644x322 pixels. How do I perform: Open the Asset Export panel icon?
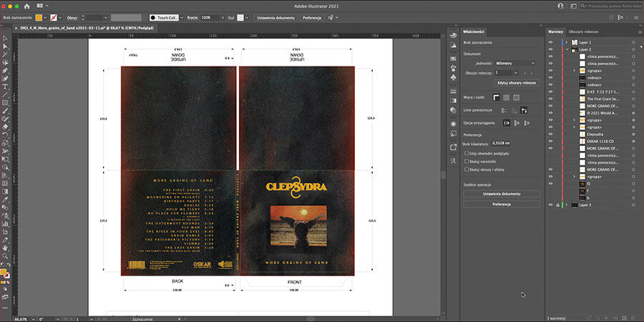[453, 147]
